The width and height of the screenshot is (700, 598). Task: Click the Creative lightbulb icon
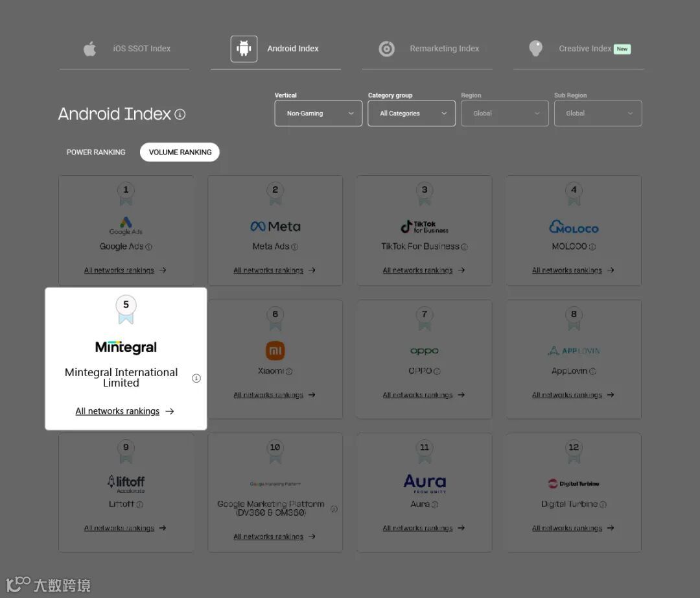pyautogui.click(x=536, y=49)
